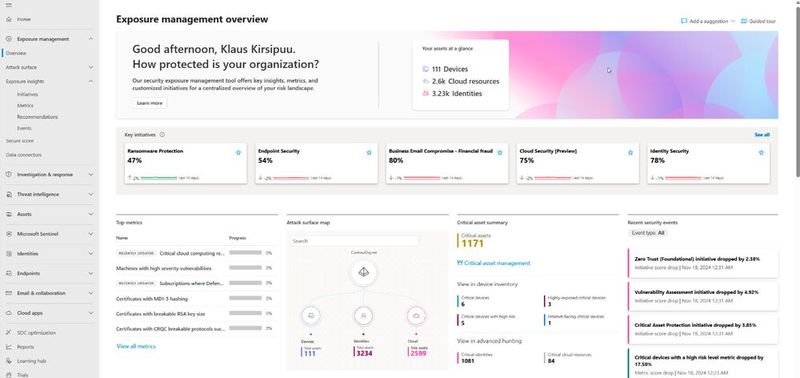Click See all key initiatives link

(x=762, y=135)
